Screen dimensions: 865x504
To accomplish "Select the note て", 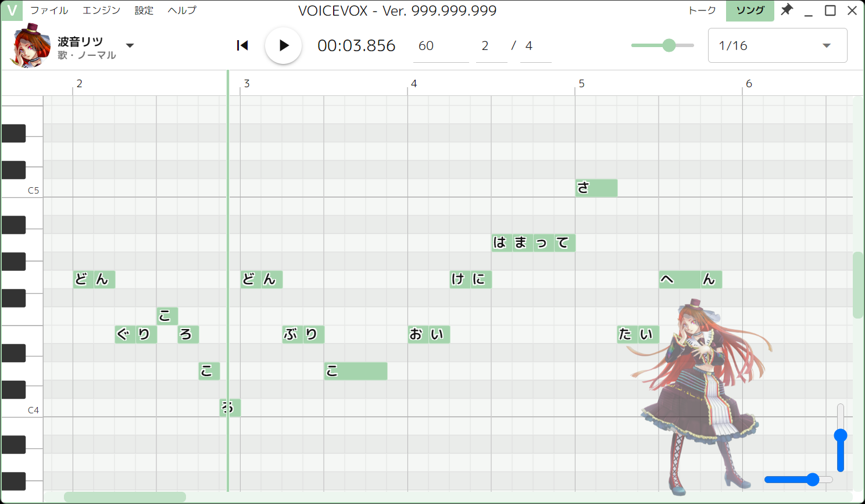I will click(x=565, y=242).
